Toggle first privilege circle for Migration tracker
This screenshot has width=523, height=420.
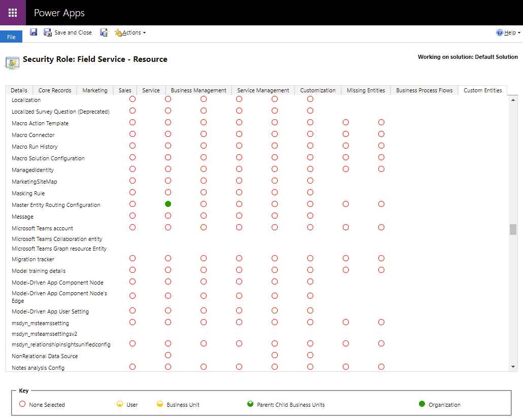point(133,258)
